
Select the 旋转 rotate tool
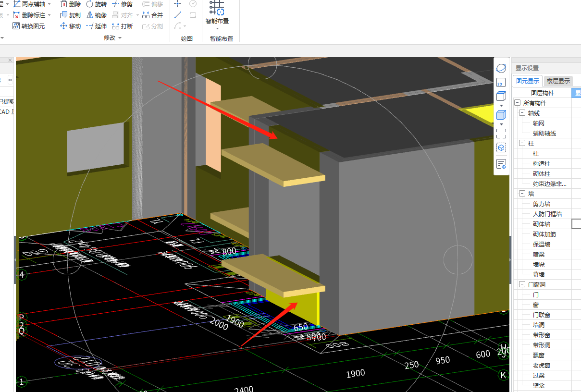[x=97, y=4]
